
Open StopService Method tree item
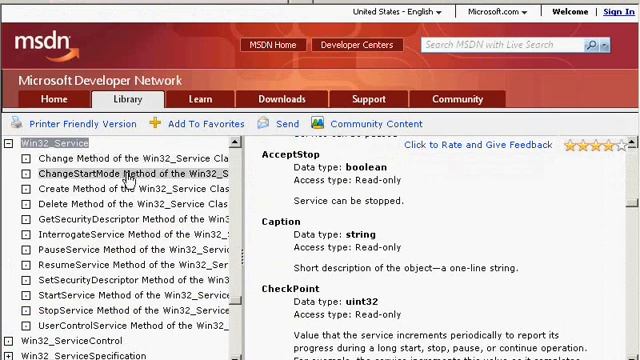coord(133,311)
